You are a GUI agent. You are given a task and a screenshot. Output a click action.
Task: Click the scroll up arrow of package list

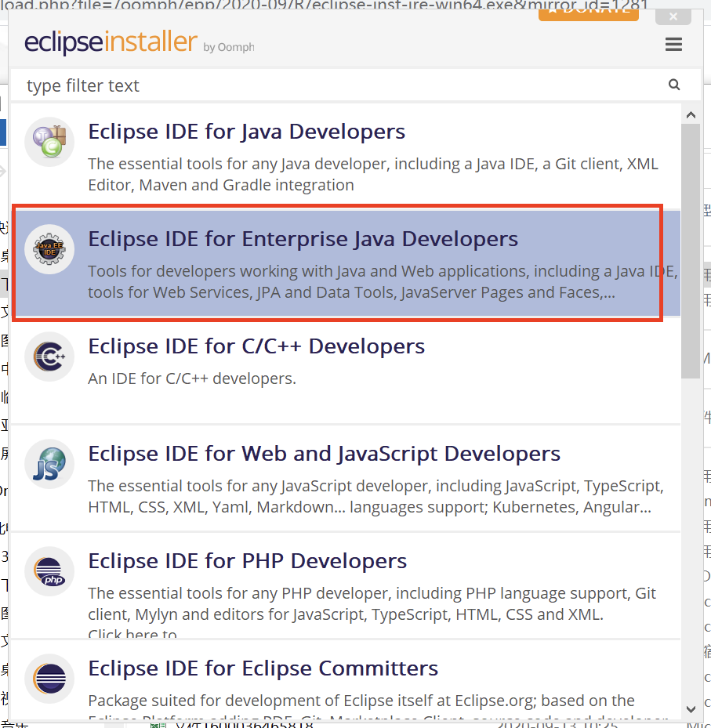691,114
